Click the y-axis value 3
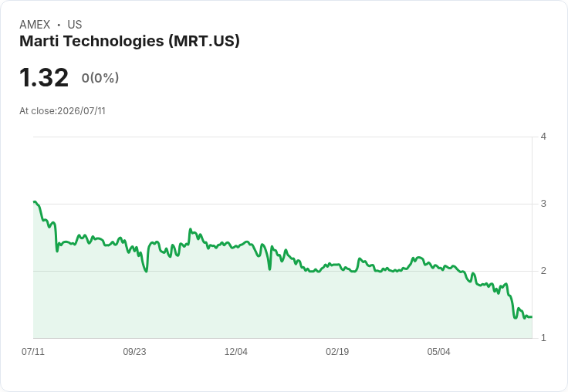The height and width of the screenshot is (392, 568). (x=543, y=204)
